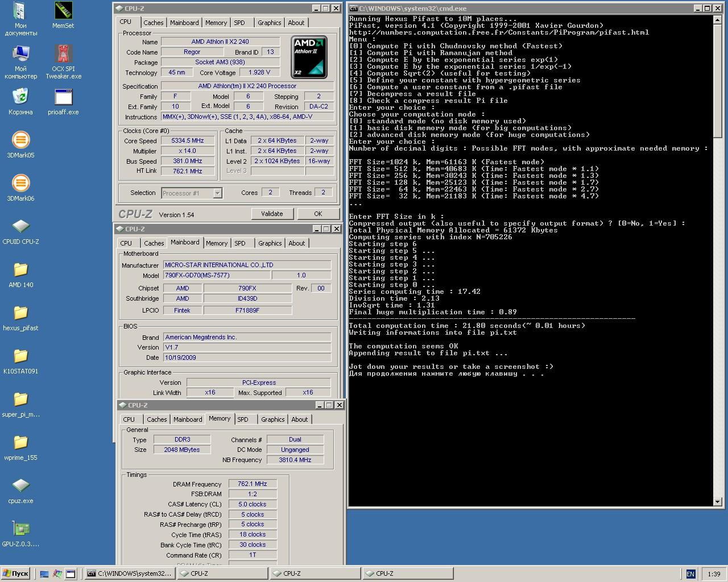Select the prioaff.exe desktop icon
This screenshot has width=728, height=582.
[x=63, y=102]
